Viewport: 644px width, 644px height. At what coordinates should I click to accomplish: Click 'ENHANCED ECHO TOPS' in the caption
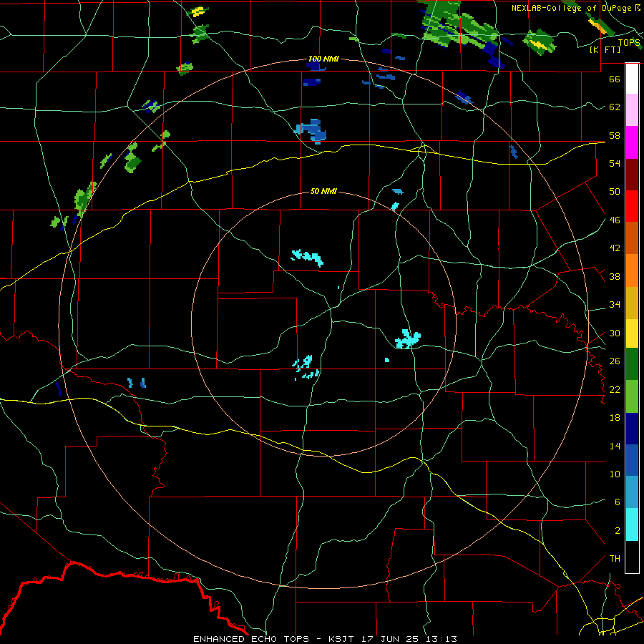pyautogui.click(x=251, y=639)
